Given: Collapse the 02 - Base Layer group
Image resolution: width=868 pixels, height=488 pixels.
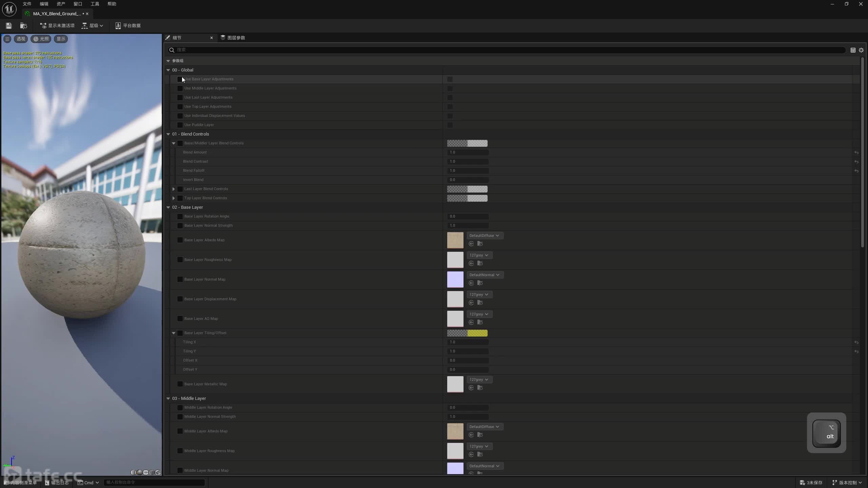Looking at the screenshot, I should (168, 207).
